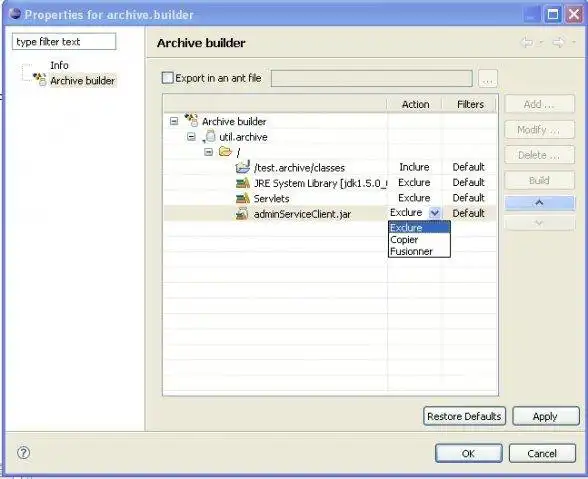Viewport: 588px width, 479px height.
Task: Click the adminServiceClient.jar file icon
Action: click(x=242, y=213)
